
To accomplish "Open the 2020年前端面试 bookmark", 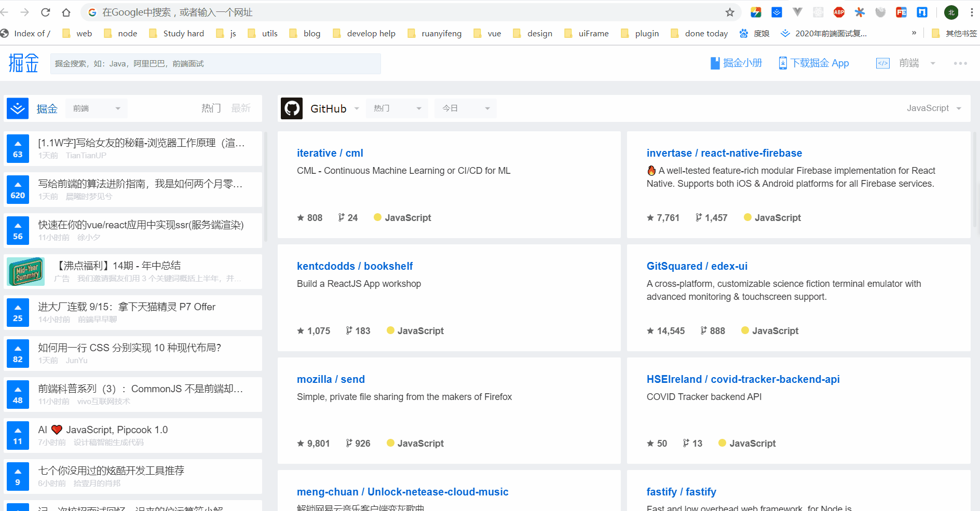I will click(824, 33).
